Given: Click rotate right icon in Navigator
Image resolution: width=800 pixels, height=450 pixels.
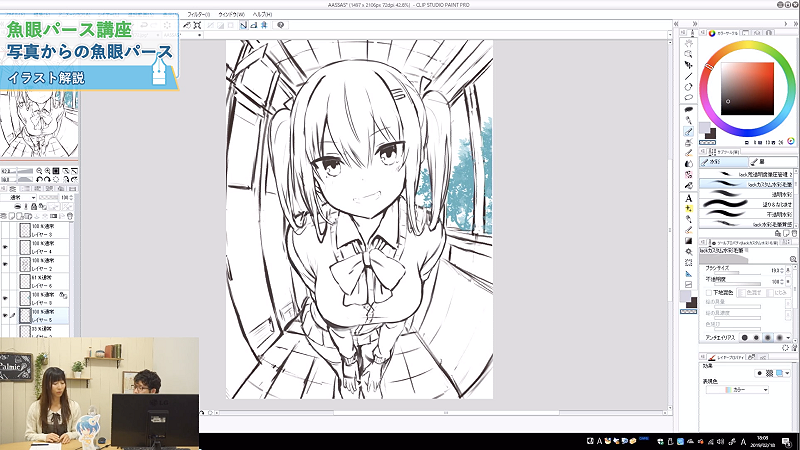Looking at the screenshot, I should click(47, 180).
